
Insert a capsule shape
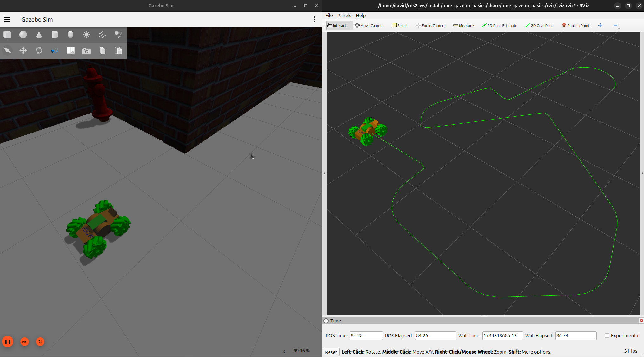(x=70, y=35)
